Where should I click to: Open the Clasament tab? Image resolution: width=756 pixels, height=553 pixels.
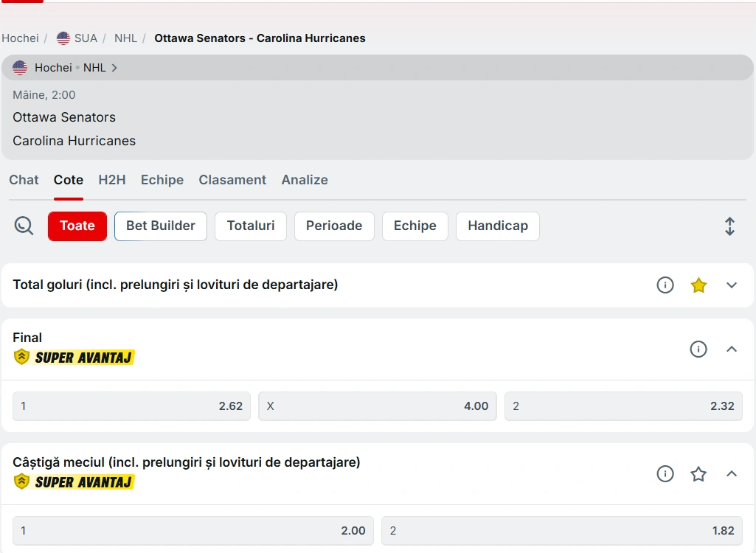pos(232,180)
